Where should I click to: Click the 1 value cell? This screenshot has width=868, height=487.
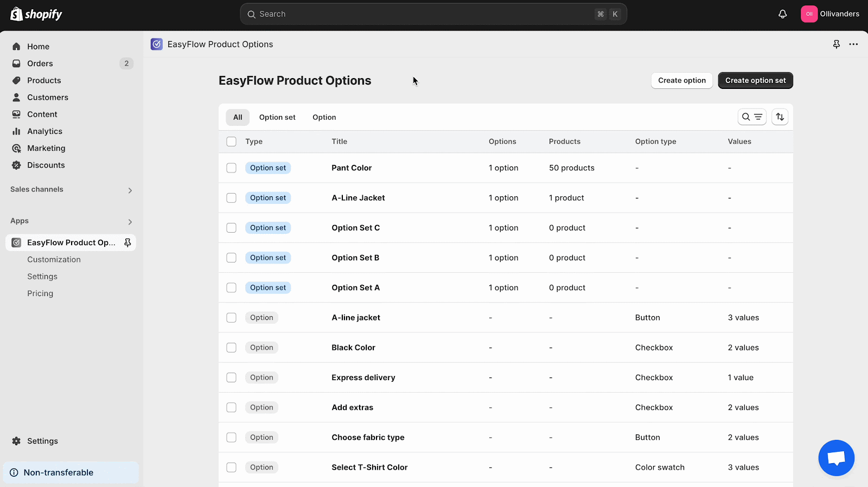[x=741, y=377]
